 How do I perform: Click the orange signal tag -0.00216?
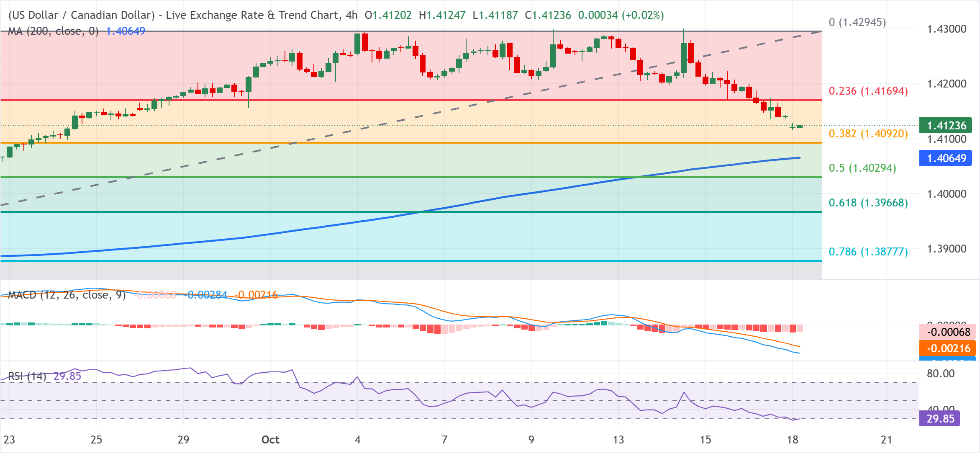pos(948,348)
